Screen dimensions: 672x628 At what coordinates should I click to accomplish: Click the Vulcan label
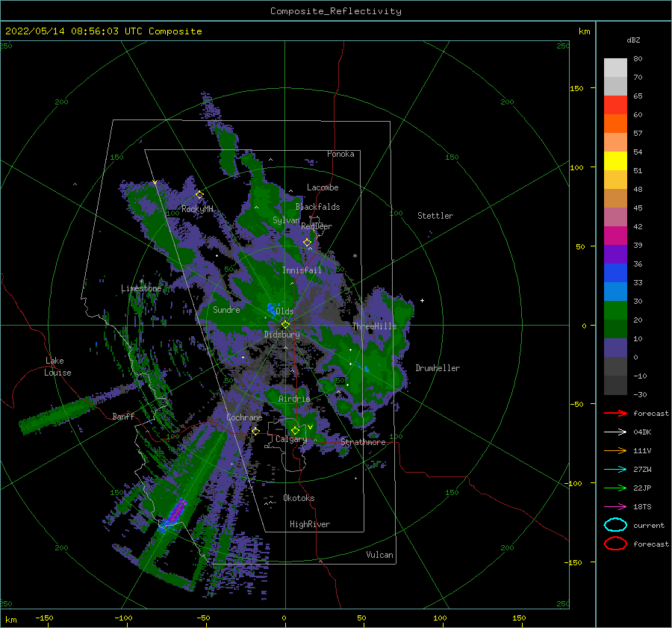click(x=380, y=555)
